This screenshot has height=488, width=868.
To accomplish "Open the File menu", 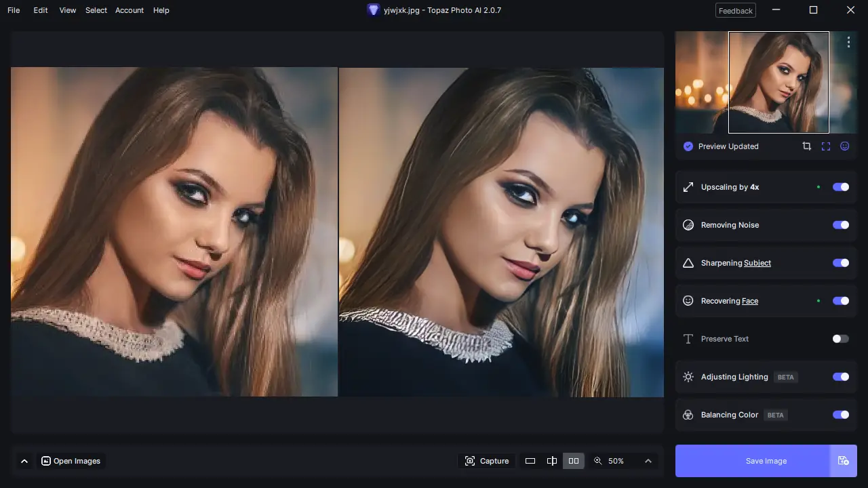I will point(14,10).
